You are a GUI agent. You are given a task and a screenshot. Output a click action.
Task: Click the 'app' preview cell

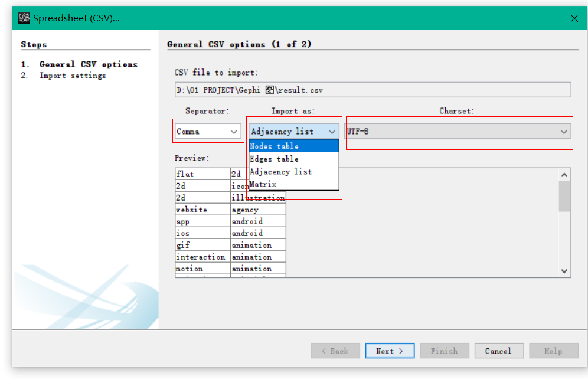[x=203, y=221]
